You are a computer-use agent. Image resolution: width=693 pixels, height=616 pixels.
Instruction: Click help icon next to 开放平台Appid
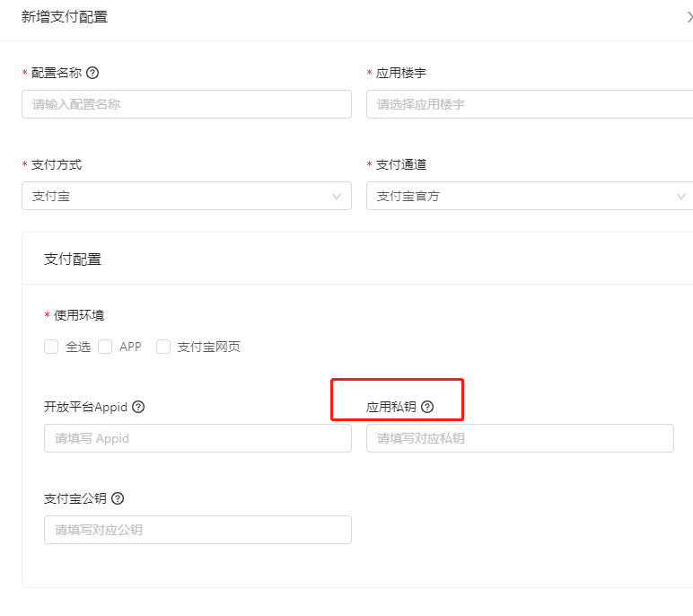[138, 407]
